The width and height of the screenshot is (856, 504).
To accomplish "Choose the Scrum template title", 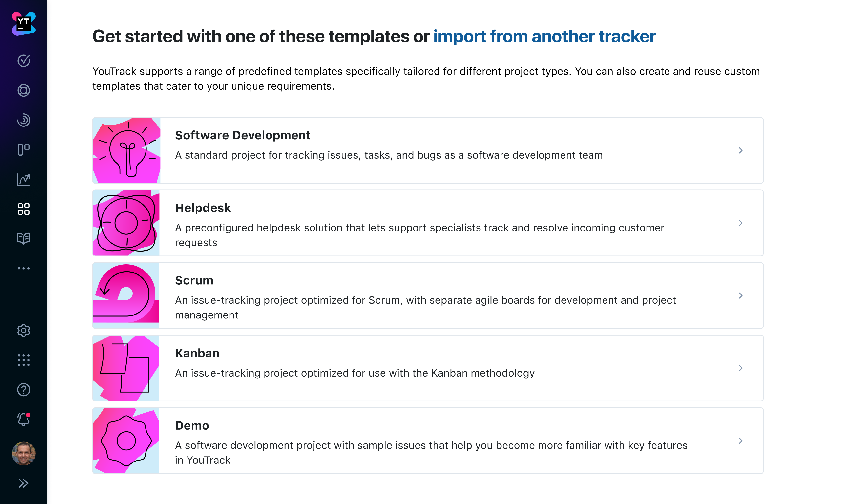I will tap(194, 280).
